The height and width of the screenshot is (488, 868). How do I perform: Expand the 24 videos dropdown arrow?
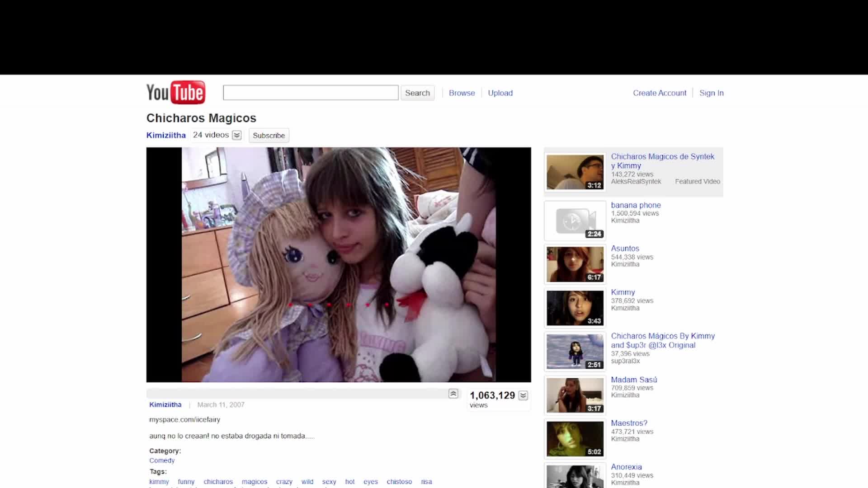236,135
